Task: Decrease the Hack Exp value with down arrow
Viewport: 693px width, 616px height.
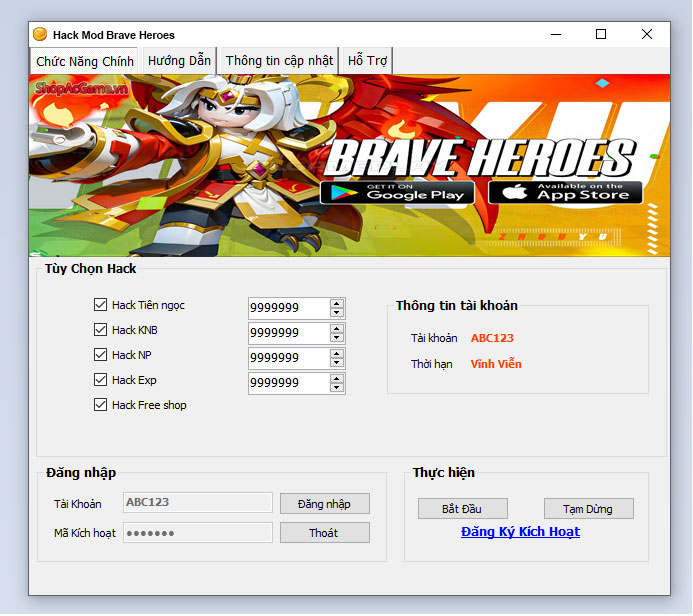Action: (336, 388)
